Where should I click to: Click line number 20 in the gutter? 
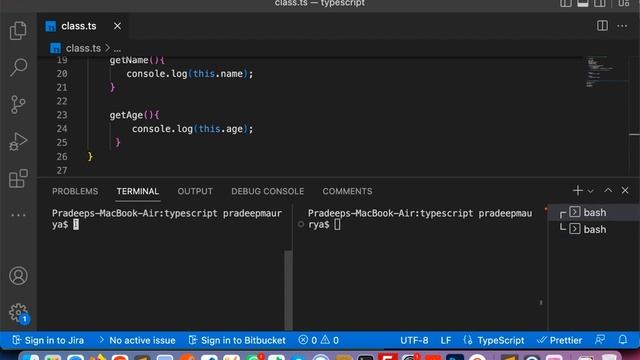coord(62,74)
